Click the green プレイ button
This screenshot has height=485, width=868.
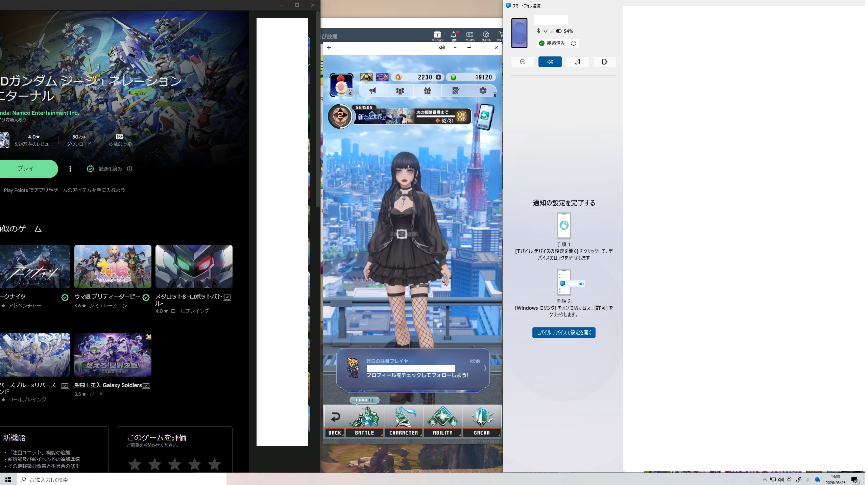[26, 169]
